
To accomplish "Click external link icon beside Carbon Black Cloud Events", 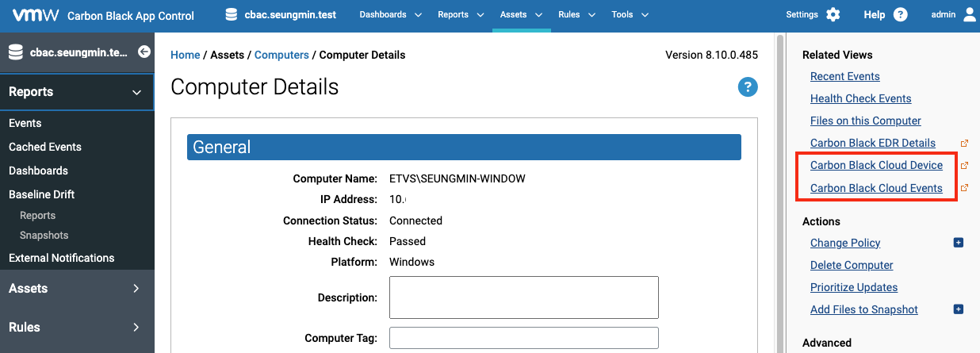I will [x=964, y=189].
